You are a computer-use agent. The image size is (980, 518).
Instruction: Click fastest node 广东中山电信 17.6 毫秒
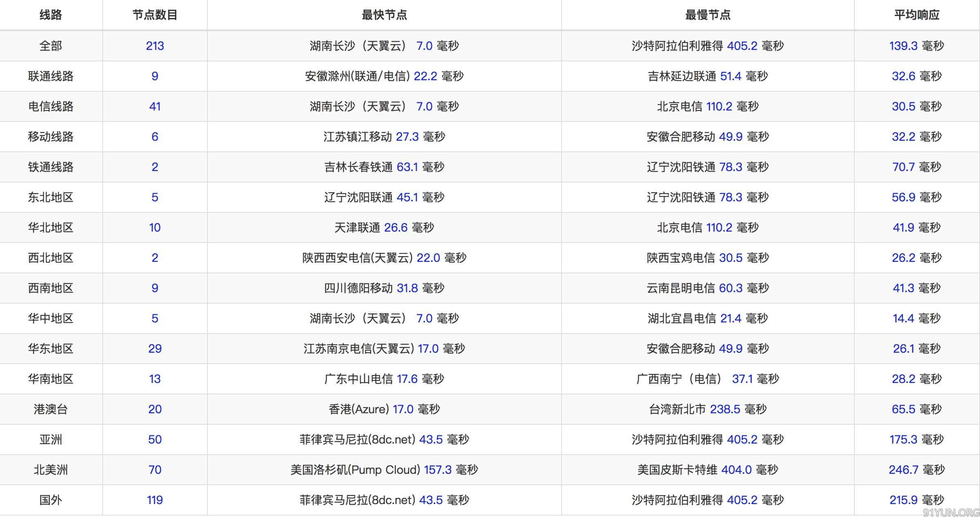(x=384, y=378)
